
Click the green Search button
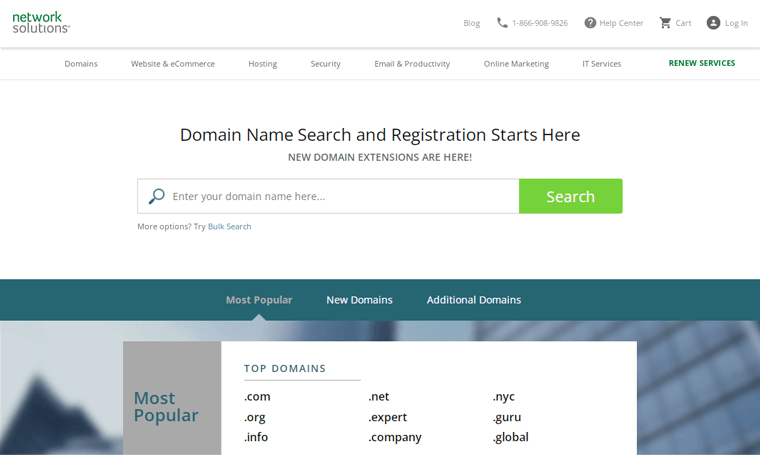[570, 196]
